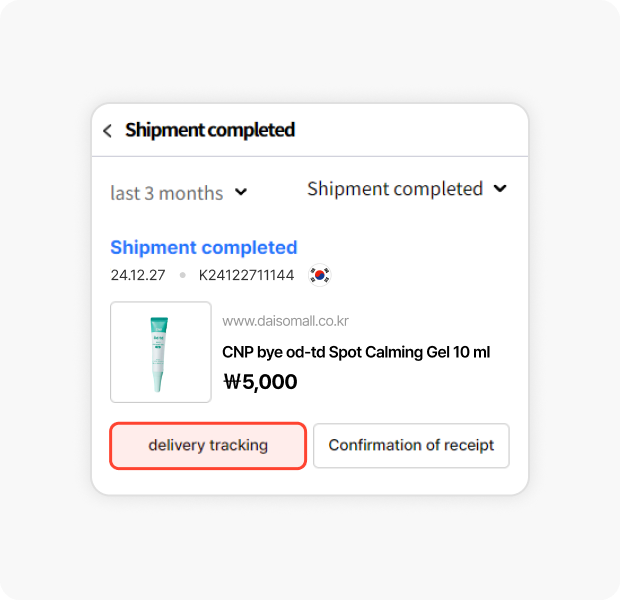620x600 pixels.
Task: Select order number K24122711144
Action: (x=246, y=275)
